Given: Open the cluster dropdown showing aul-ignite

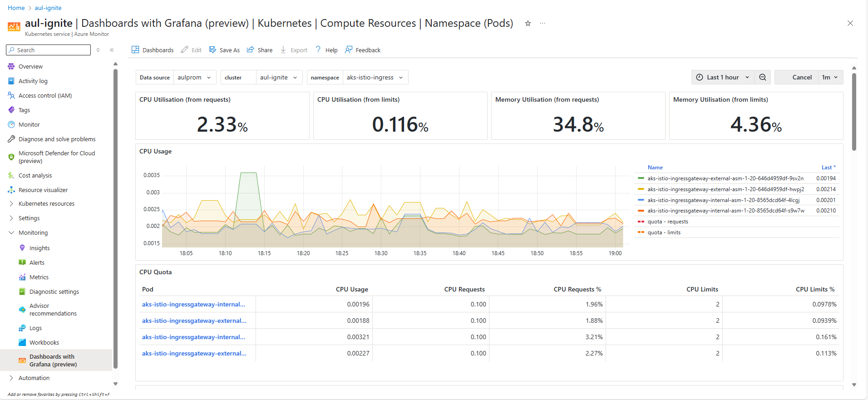Looking at the screenshot, I should click(278, 78).
